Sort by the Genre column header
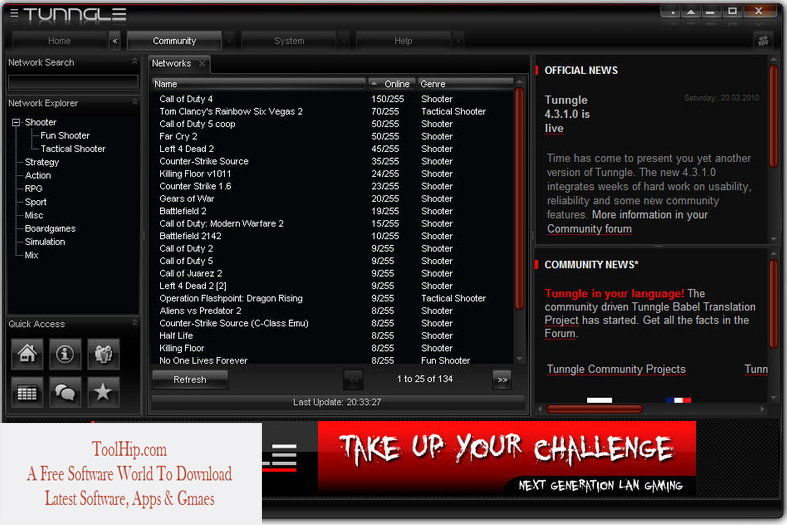 pos(465,84)
